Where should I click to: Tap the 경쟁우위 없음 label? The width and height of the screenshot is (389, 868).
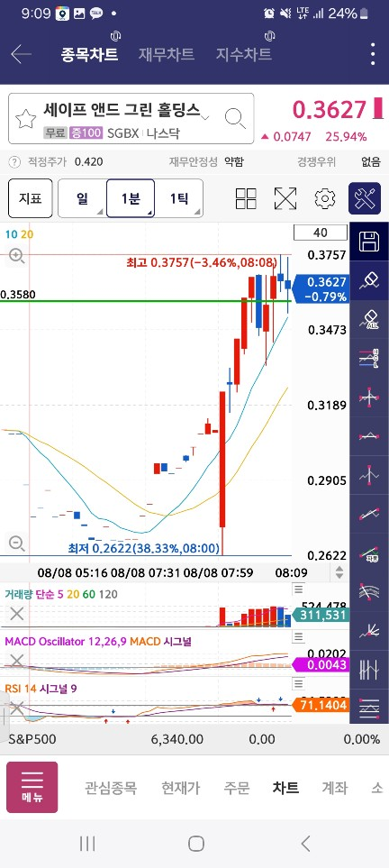tap(339, 162)
